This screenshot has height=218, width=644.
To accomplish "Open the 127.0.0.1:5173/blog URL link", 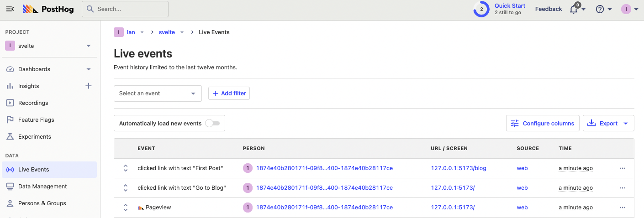I will point(459,168).
